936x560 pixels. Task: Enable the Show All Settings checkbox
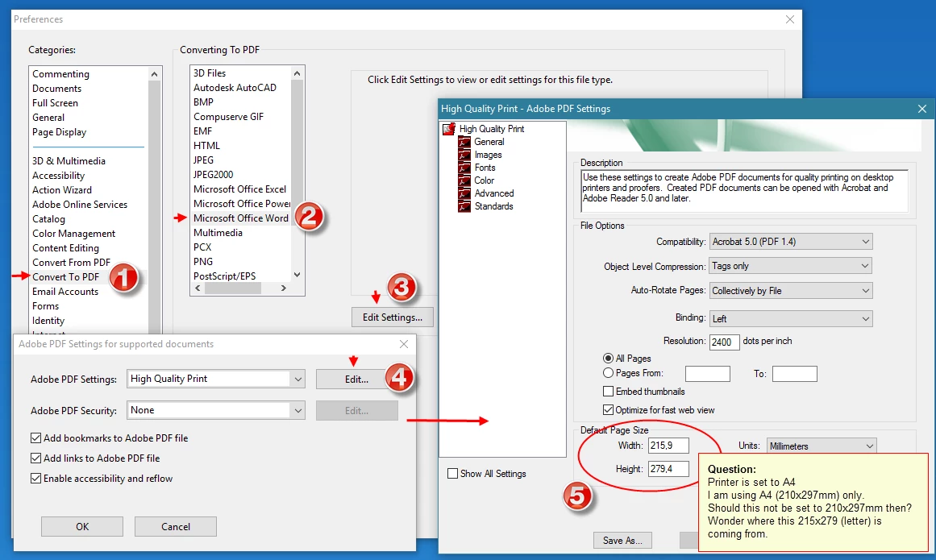pos(452,474)
